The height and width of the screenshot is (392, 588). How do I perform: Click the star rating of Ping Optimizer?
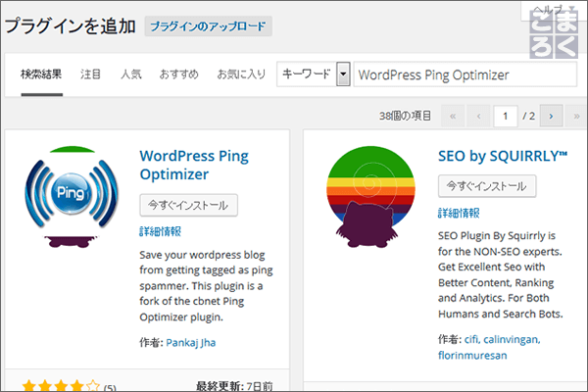tap(61, 385)
